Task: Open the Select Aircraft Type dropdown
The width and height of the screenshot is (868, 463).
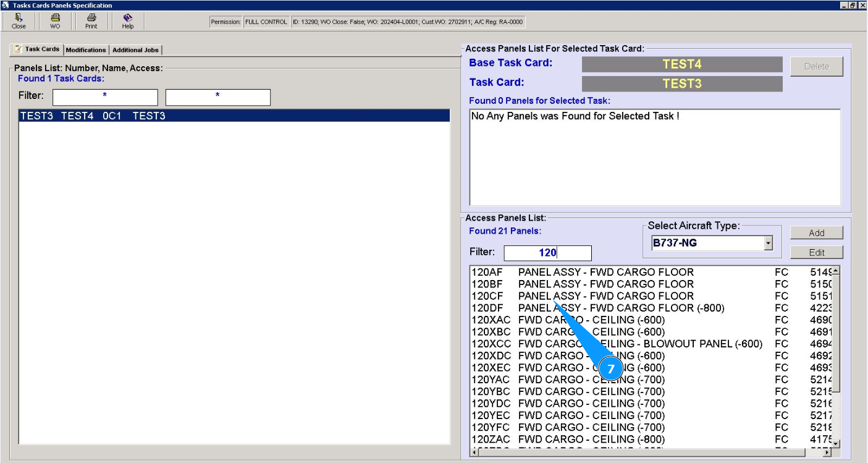Action: (769, 243)
